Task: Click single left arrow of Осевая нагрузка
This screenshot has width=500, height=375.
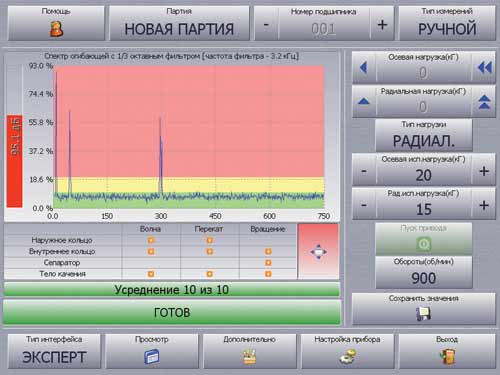Action: [x=364, y=68]
